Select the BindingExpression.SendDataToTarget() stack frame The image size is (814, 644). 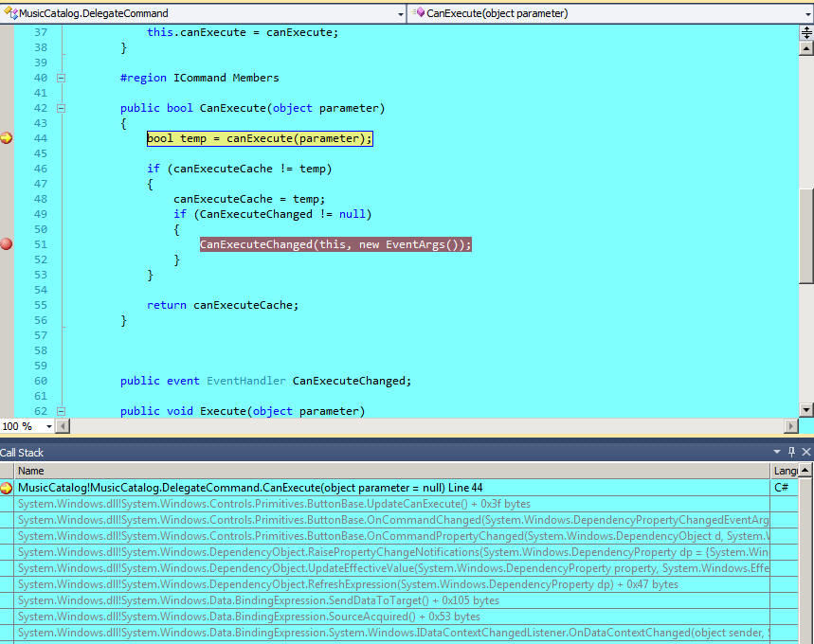392,600
